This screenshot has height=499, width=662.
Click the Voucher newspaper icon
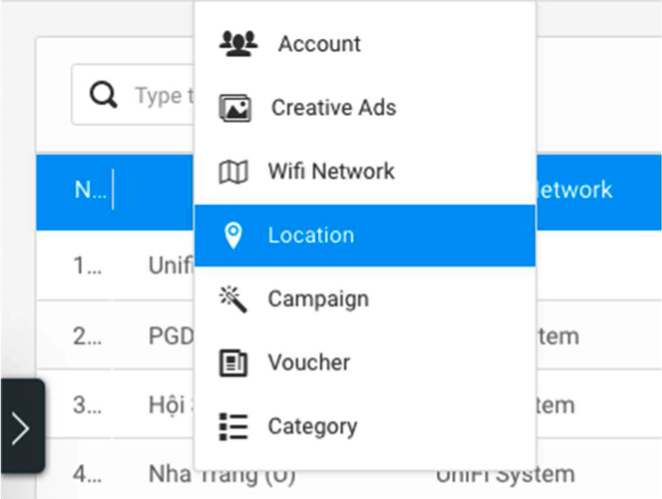click(233, 363)
